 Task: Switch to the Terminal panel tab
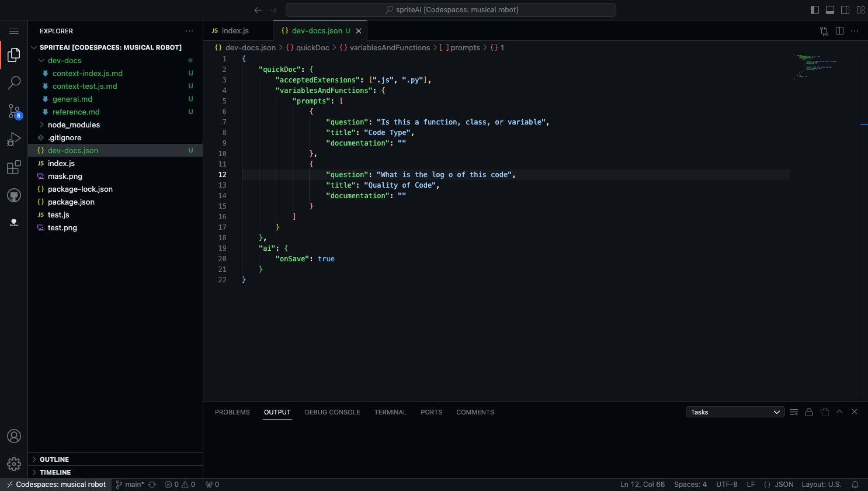tap(390, 412)
